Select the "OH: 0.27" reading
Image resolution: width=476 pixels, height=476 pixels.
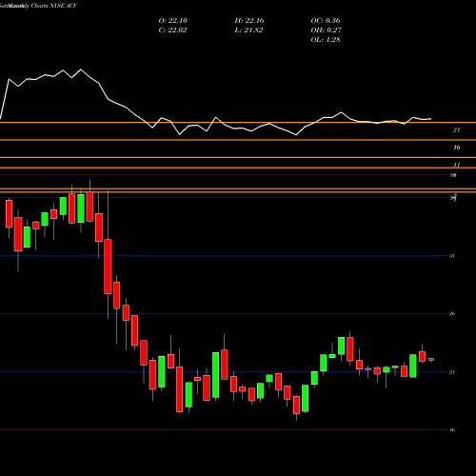click(327, 30)
